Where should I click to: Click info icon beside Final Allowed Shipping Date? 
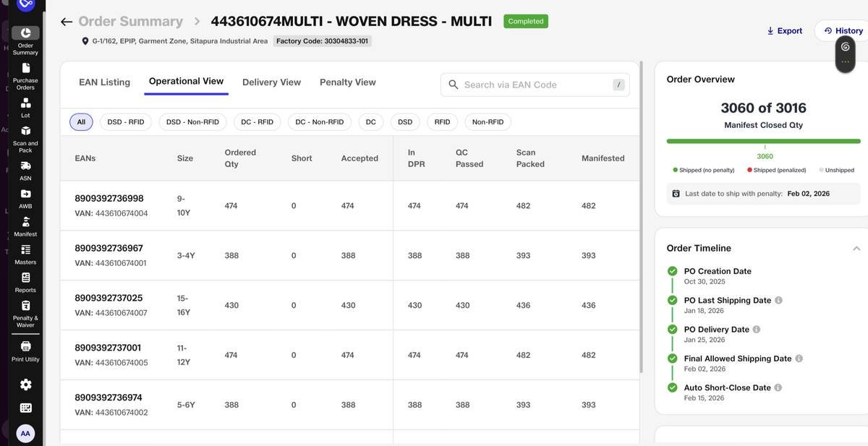(799, 359)
